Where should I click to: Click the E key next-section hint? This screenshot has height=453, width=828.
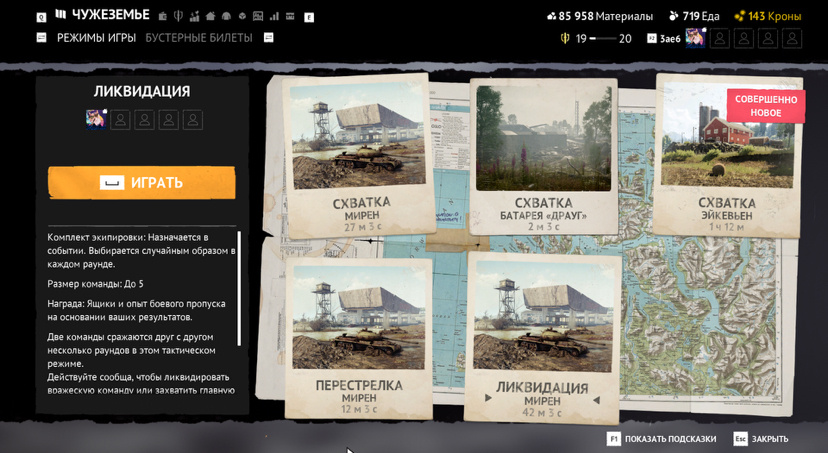click(x=309, y=17)
